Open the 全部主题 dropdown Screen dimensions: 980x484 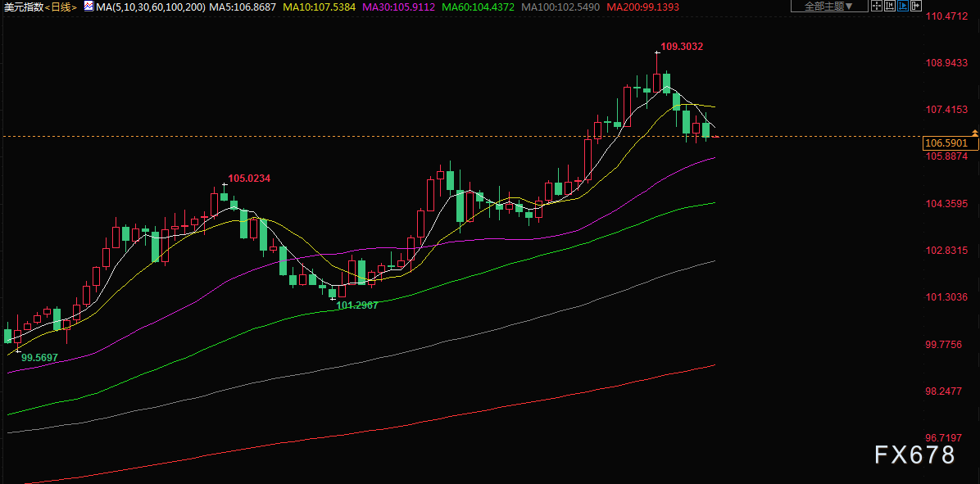pos(829,6)
